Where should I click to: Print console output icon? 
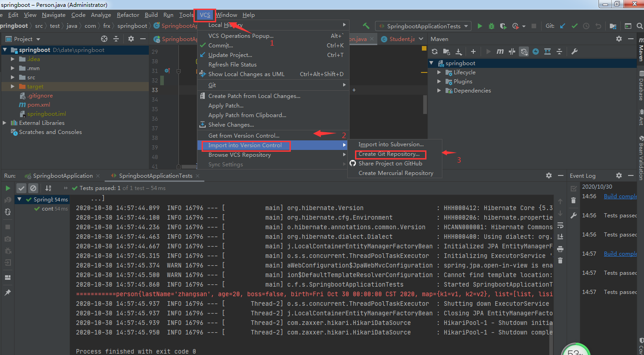[x=560, y=249]
